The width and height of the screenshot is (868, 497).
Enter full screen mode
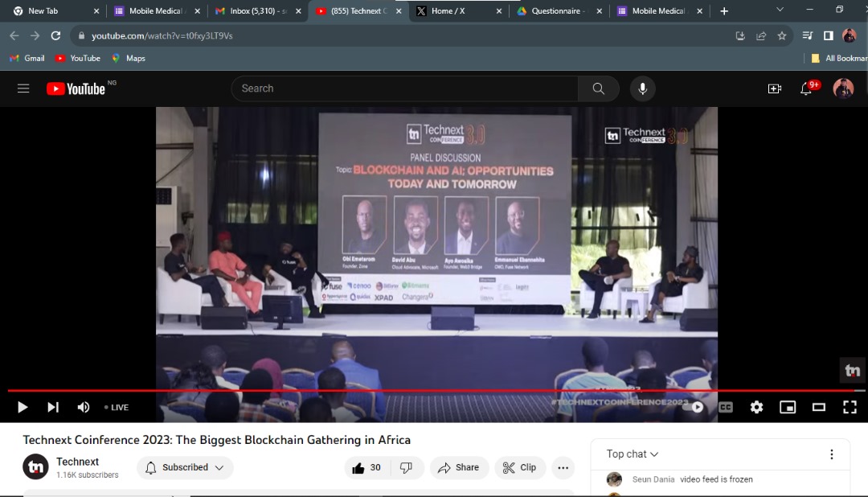coord(850,407)
